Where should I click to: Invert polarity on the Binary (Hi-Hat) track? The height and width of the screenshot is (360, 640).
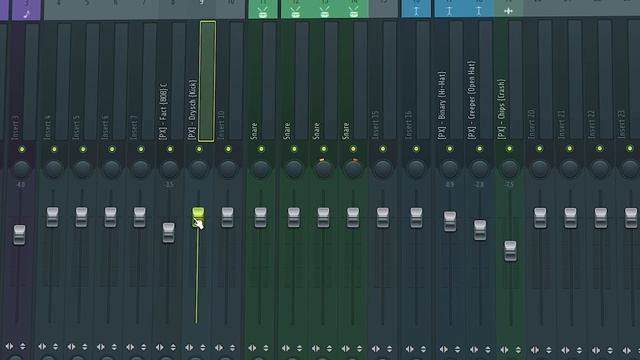tap(457, 349)
